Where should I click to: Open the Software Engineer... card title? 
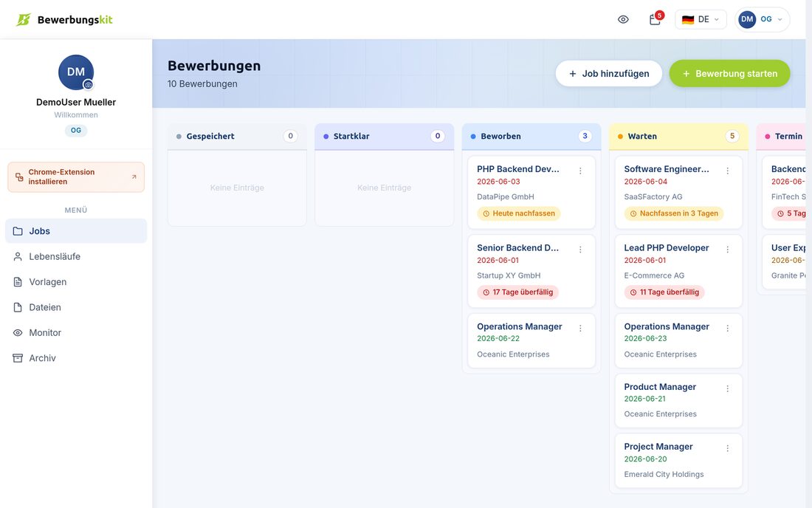[x=667, y=169]
